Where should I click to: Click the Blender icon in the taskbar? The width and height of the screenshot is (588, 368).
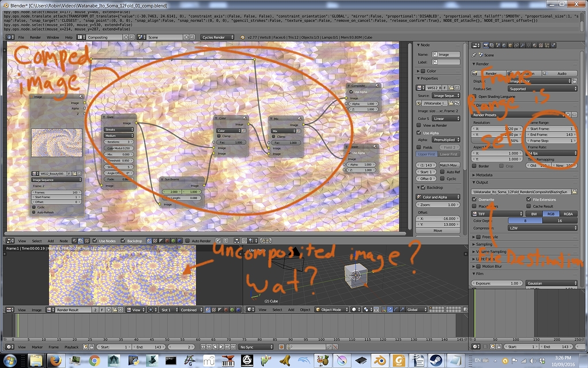379,361
